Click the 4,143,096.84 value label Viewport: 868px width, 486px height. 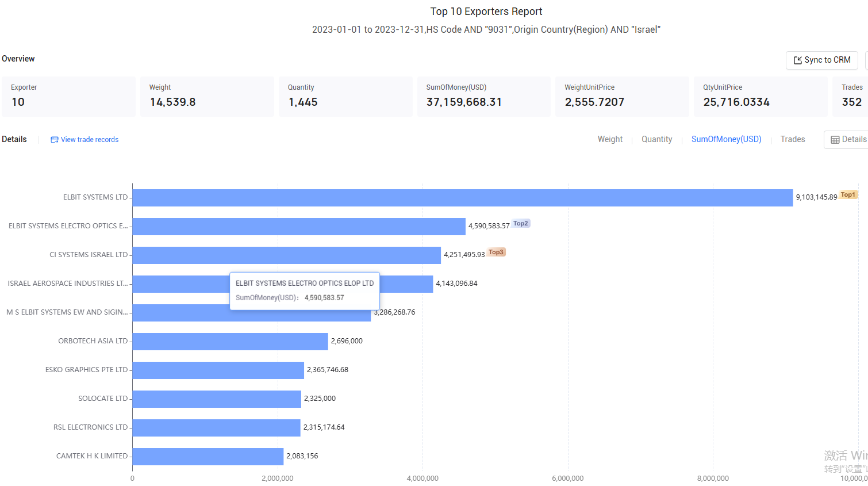pyautogui.click(x=456, y=284)
